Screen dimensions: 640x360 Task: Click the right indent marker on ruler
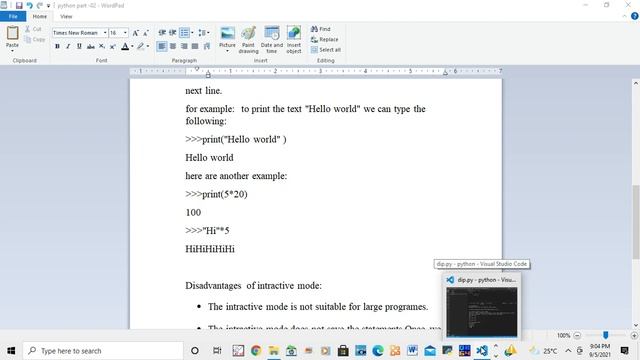tap(445, 73)
